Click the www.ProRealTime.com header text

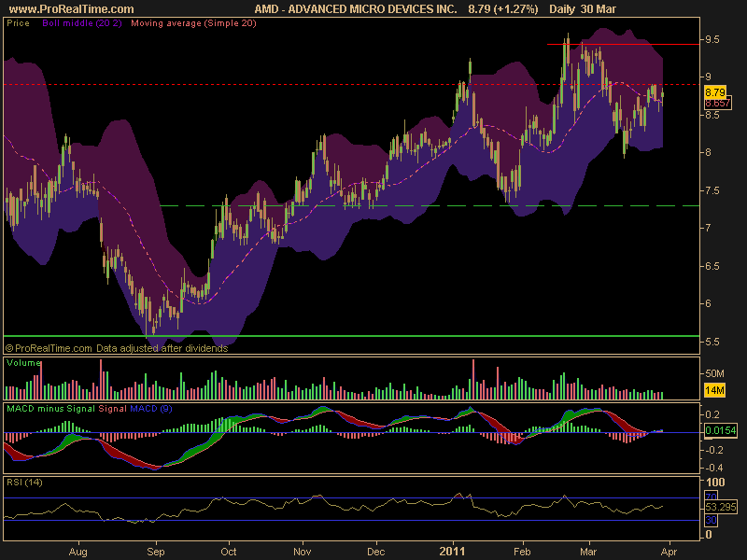click(72, 9)
